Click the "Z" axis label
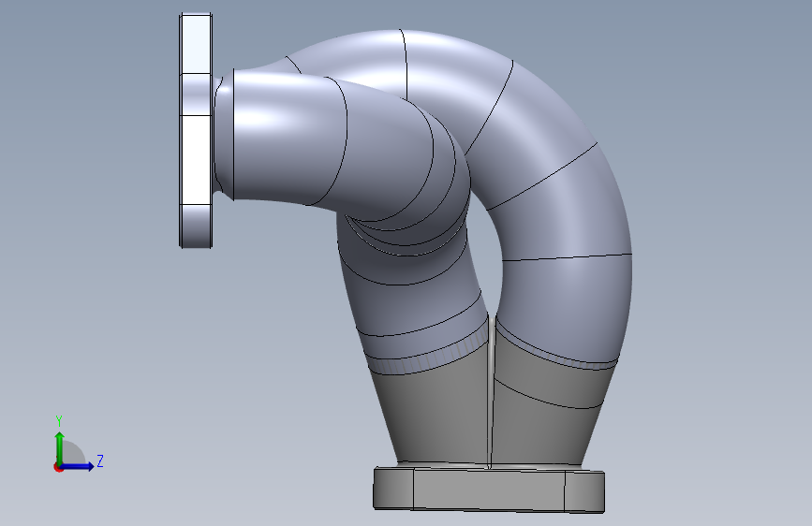The height and width of the screenshot is (526, 812). (100, 460)
